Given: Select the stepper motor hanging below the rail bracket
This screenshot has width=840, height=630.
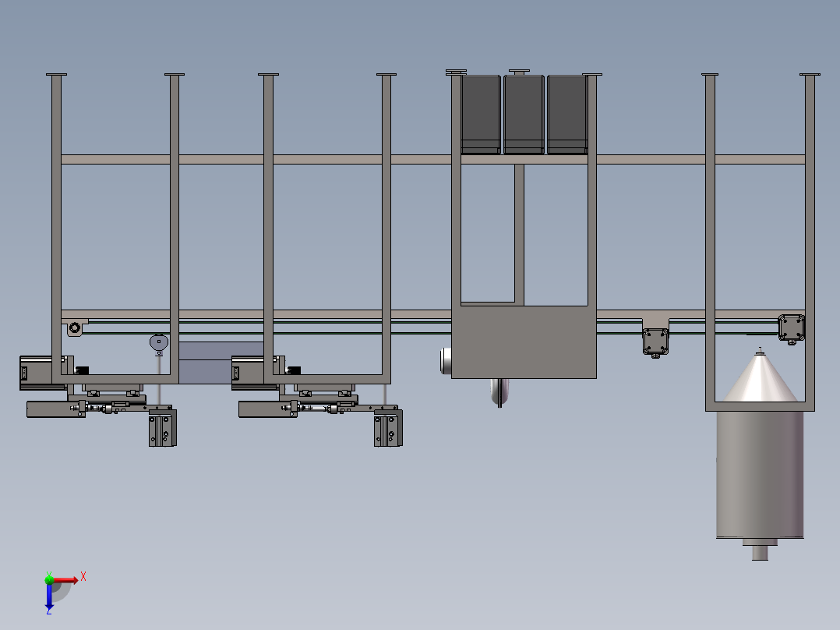Looking at the screenshot, I should tap(656, 342).
